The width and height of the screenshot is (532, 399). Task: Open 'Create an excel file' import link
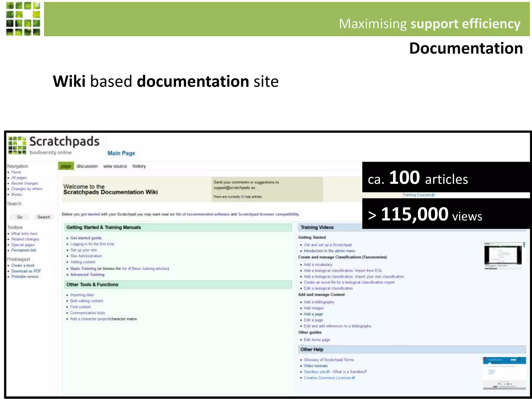click(x=349, y=282)
